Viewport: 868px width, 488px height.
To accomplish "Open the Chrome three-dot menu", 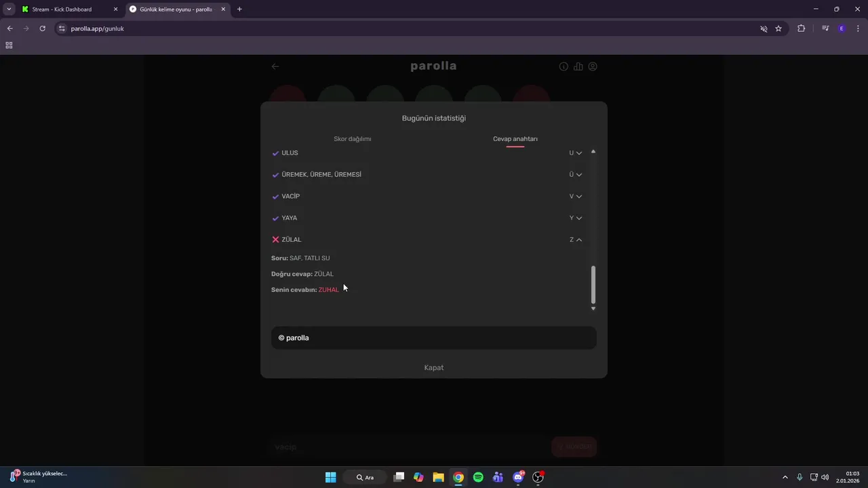I will (x=859, y=28).
